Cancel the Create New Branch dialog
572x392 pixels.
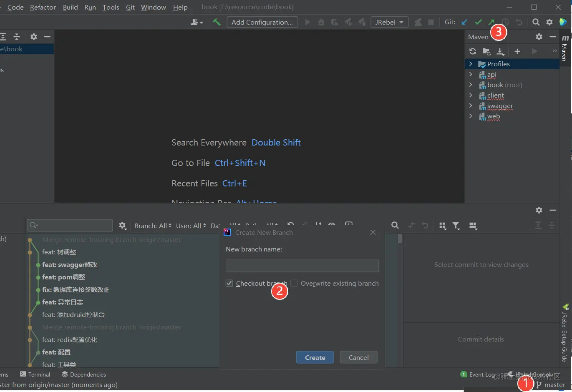(x=358, y=357)
